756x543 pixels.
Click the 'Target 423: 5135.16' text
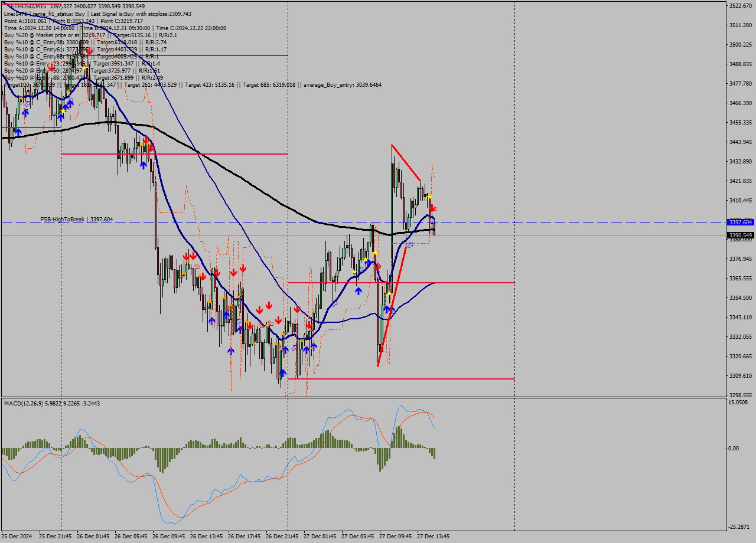click(210, 85)
